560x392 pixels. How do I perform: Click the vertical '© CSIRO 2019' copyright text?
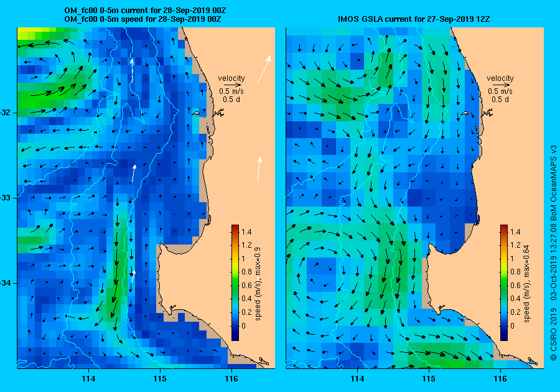[x=553, y=334]
